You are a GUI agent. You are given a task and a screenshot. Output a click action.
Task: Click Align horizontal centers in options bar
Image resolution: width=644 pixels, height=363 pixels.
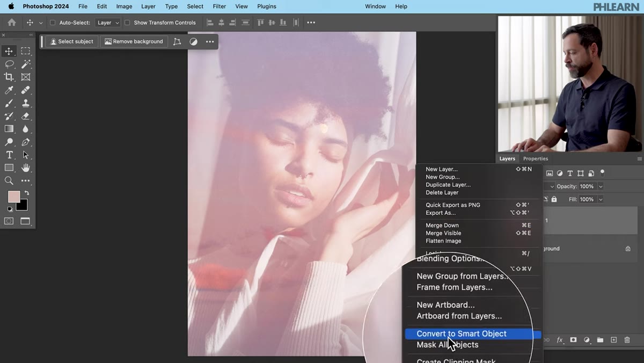[221, 23]
